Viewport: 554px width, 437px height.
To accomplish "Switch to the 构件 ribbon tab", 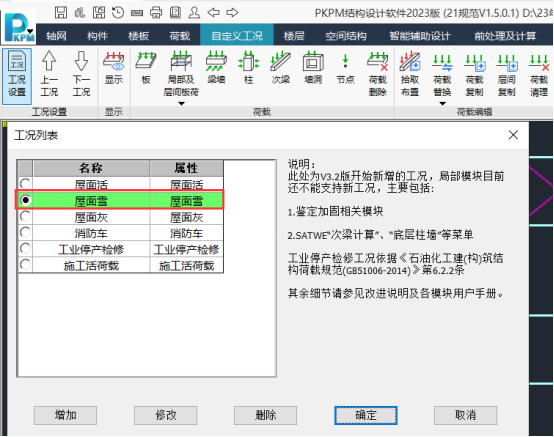I will pyautogui.click(x=97, y=36).
